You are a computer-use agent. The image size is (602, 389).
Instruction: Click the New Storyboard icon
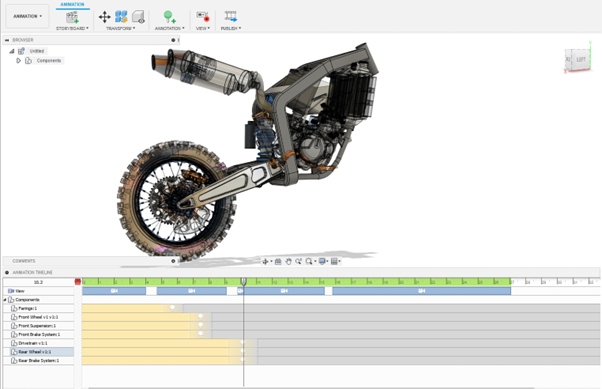[72, 17]
